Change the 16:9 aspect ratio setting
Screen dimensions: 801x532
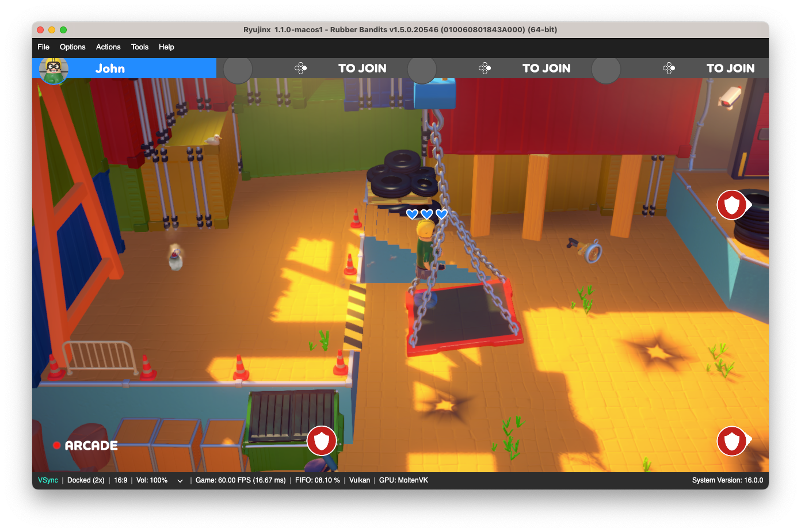tap(120, 480)
